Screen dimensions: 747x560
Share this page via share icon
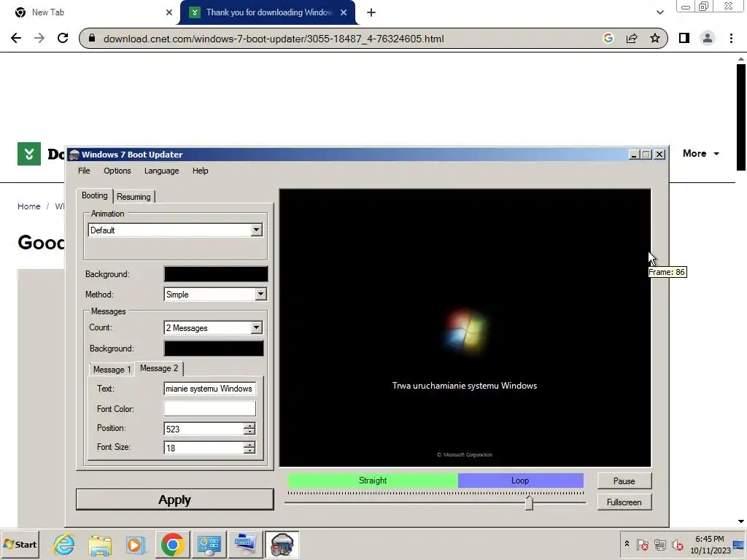(632, 38)
